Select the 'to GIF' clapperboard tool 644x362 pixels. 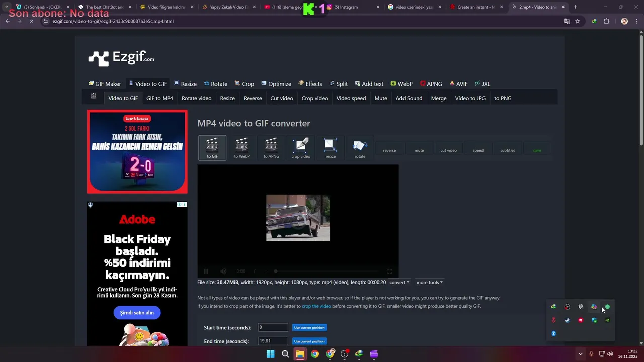click(212, 148)
